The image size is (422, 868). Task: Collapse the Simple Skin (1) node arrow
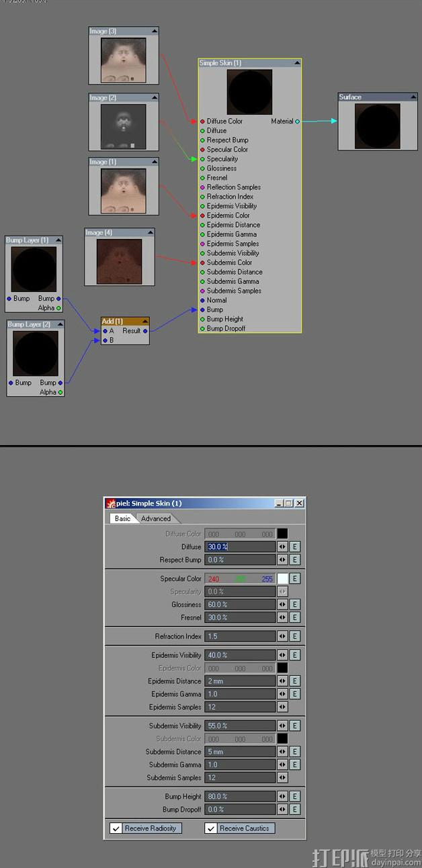click(x=296, y=63)
